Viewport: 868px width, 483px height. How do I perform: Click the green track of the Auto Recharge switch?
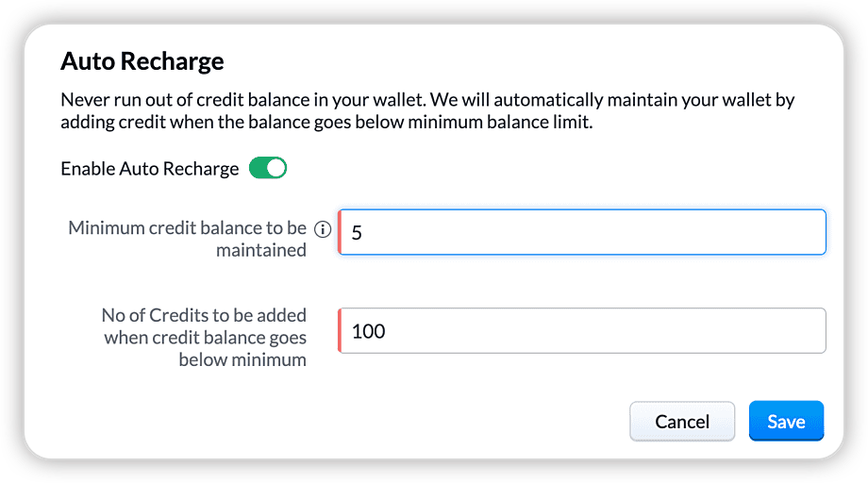point(258,169)
